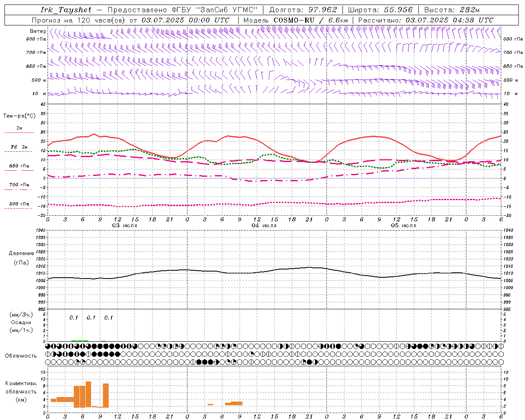This screenshot has height=420, width=525.
Task: Click the (км) unit under convective label
Action: point(21,399)
